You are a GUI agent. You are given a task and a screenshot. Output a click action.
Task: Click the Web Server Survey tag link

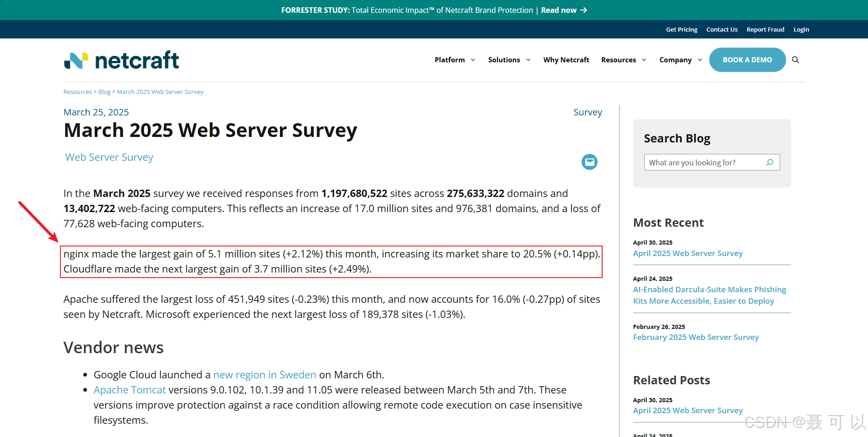point(109,157)
